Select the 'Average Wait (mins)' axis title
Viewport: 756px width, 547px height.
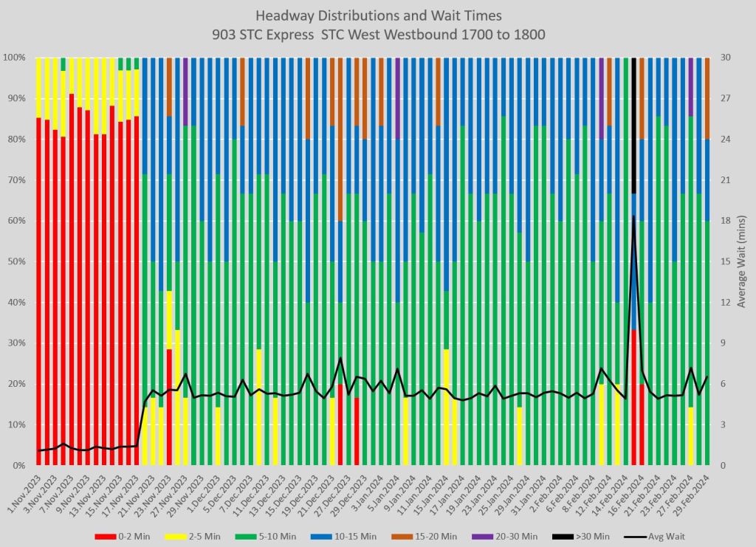pos(741,261)
